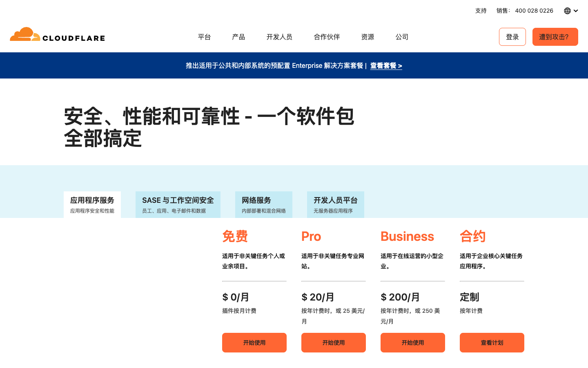The height and width of the screenshot is (368, 588).
Task: Select the 应用程序服务 tab
Action: (x=92, y=204)
